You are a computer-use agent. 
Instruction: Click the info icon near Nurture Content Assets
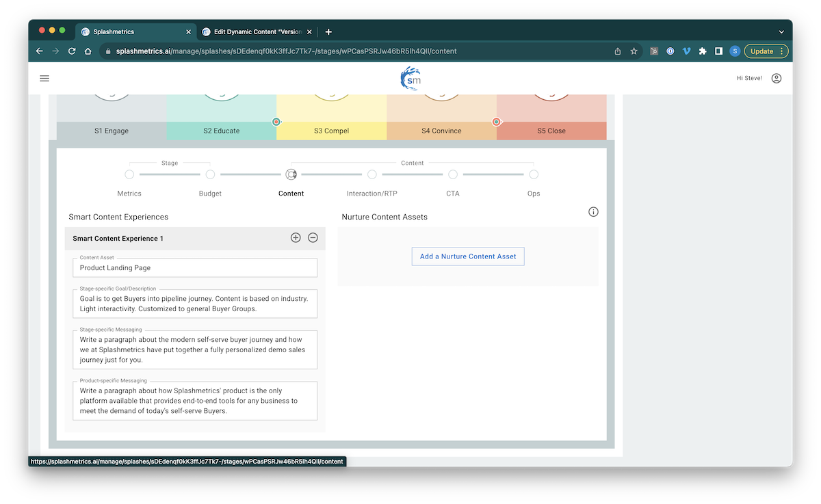click(593, 212)
